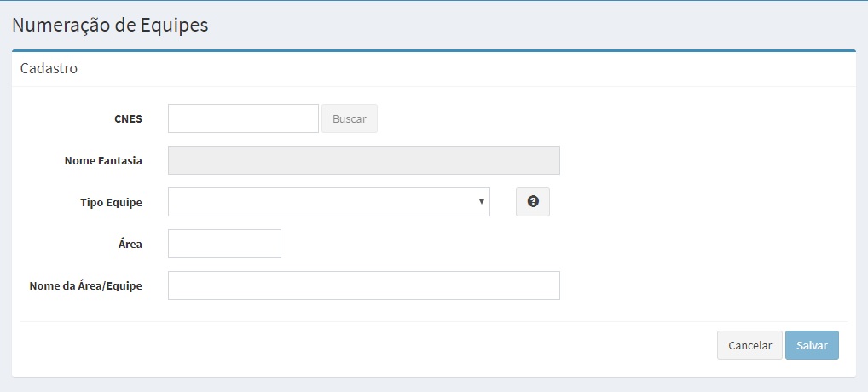
Task: Click the Cadastro panel header
Action: click(49, 68)
